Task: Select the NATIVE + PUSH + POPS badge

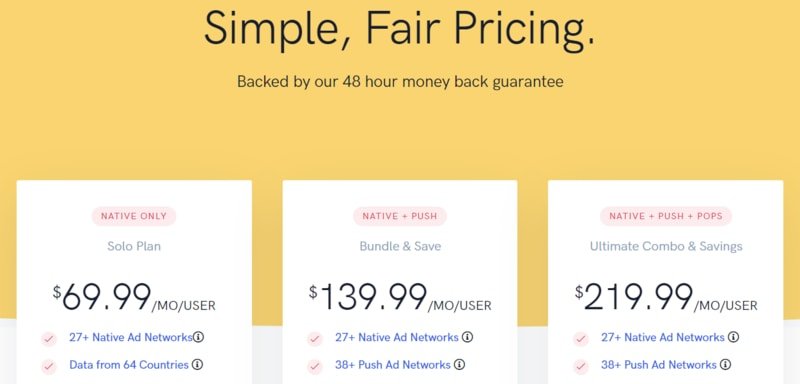Action: pyautogui.click(x=666, y=216)
